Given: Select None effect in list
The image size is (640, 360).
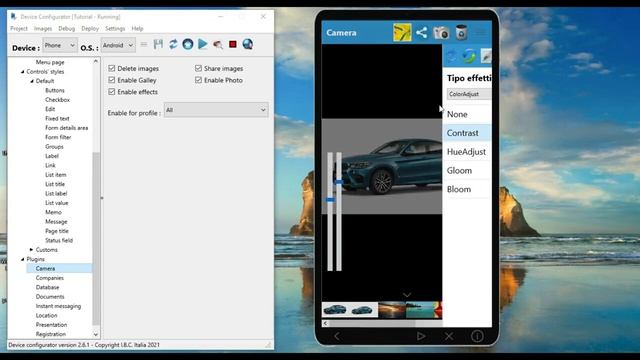Looking at the screenshot, I should [x=467, y=114].
